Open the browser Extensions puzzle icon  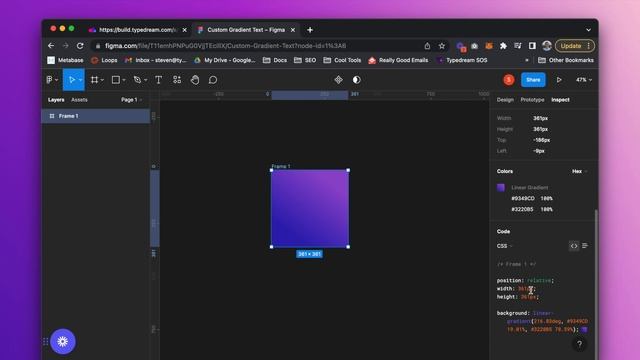coord(503,46)
